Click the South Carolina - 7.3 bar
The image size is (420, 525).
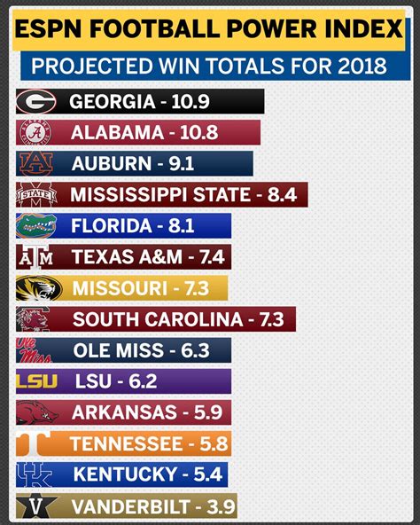[156, 319]
